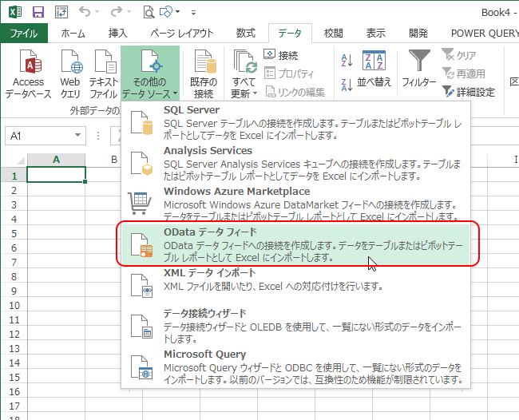Image resolution: width=519 pixels, height=420 pixels.
Task: Select column A header
Action: point(56,160)
